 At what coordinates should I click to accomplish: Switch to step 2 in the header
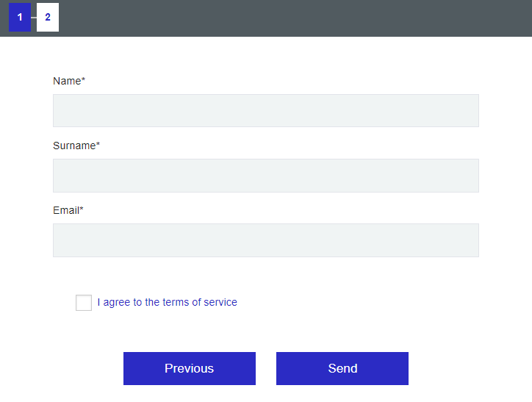pyautogui.click(x=48, y=18)
